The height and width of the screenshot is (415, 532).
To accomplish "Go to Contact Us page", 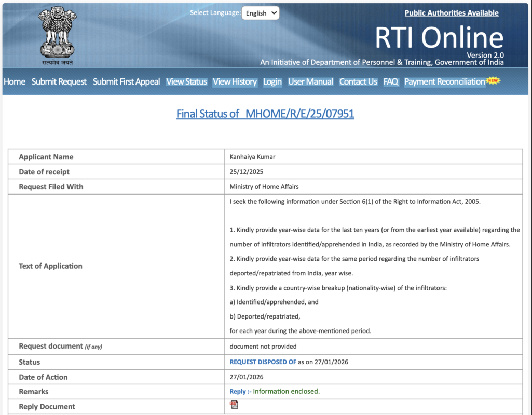I will 358,81.
